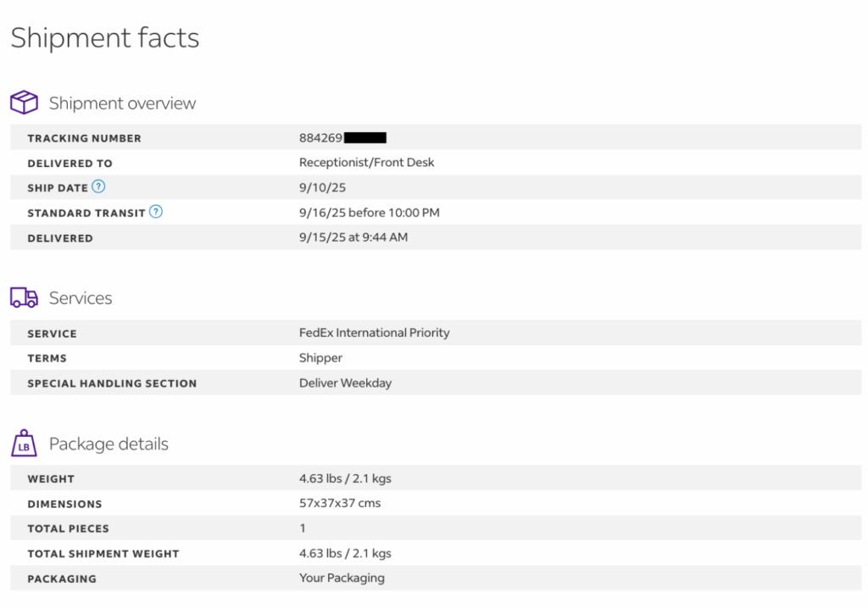Click the delivery truck icon beside Services
This screenshot has width=868, height=609.
click(x=24, y=298)
